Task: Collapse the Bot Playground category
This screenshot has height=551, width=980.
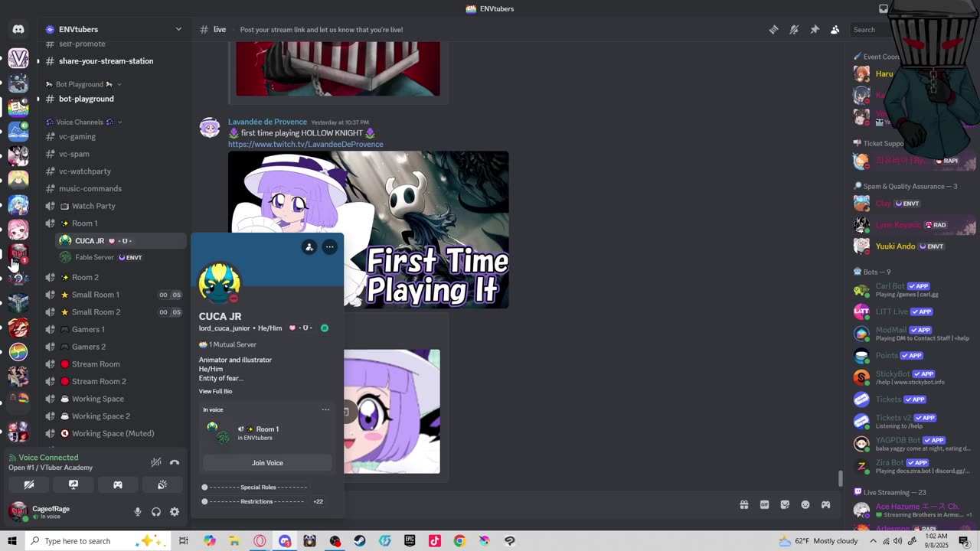Action: (83, 84)
